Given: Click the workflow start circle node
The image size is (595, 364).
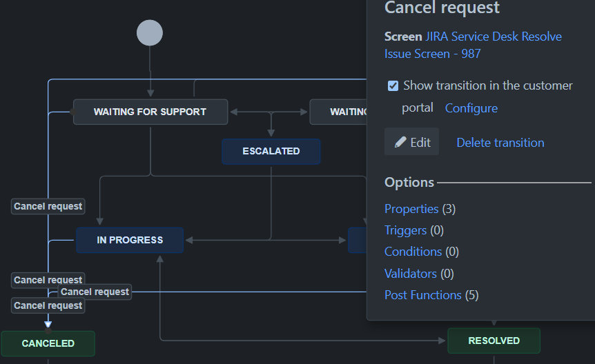Looking at the screenshot, I should (x=150, y=33).
